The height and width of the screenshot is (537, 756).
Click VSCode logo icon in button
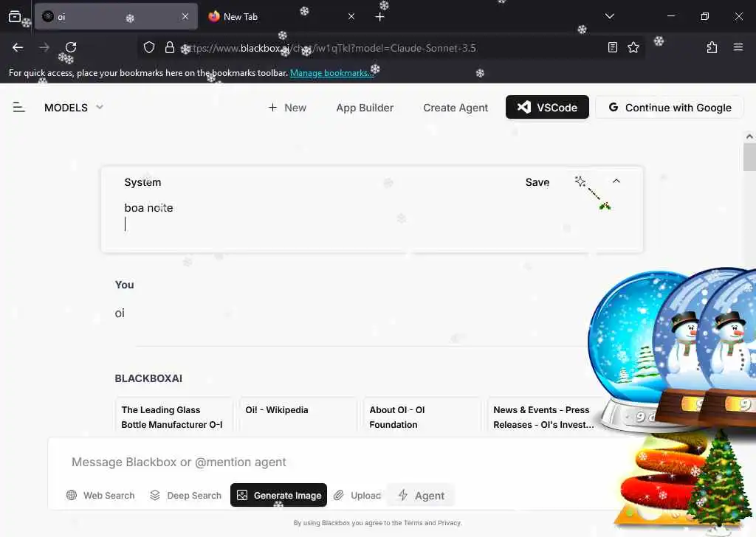[x=523, y=107]
